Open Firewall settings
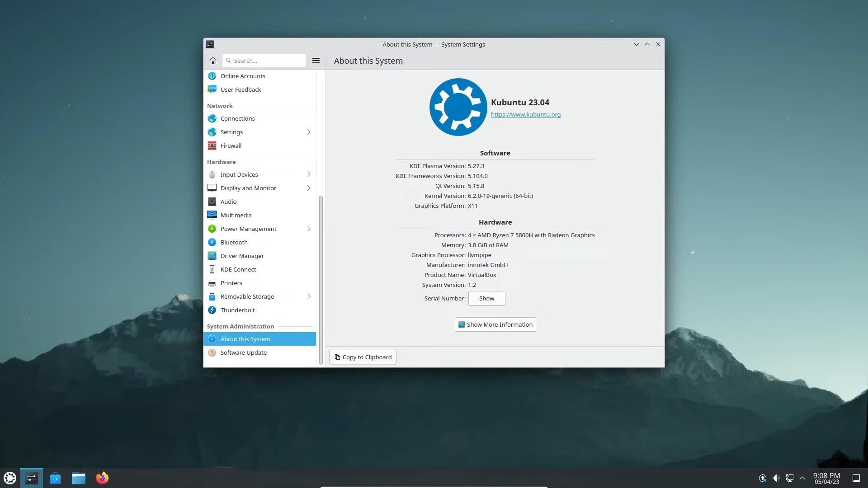 (231, 145)
